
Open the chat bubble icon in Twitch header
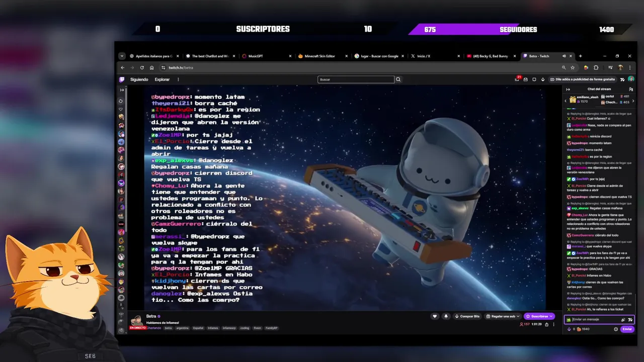coord(534,79)
